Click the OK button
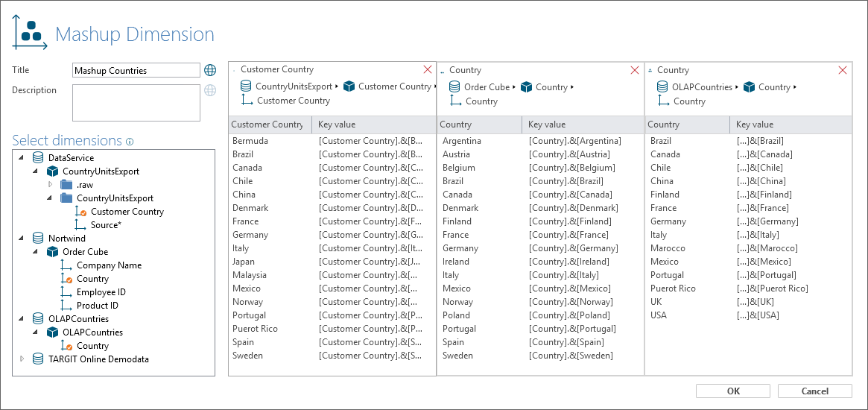The height and width of the screenshot is (410, 868). [x=733, y=391]
